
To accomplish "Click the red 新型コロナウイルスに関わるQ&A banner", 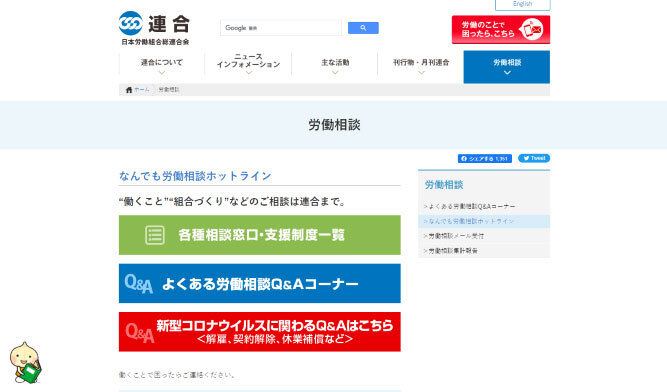I will click(x=259, y=332).
